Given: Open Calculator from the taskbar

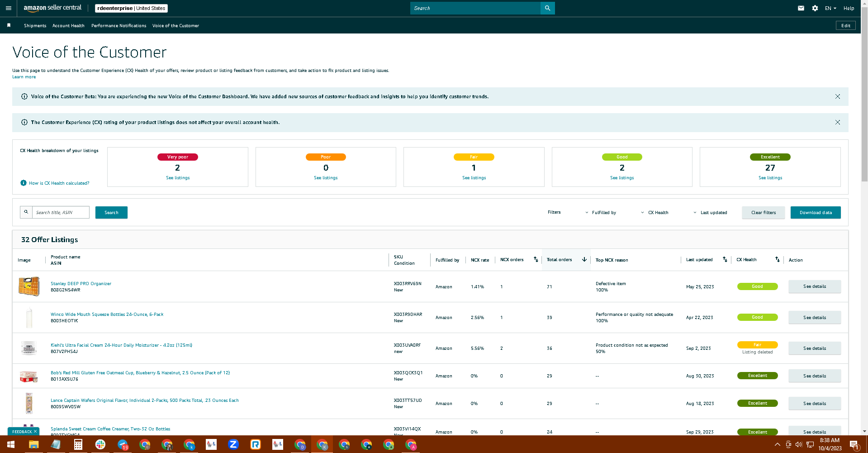Looking at the screenshot, I should pos(78,444).
